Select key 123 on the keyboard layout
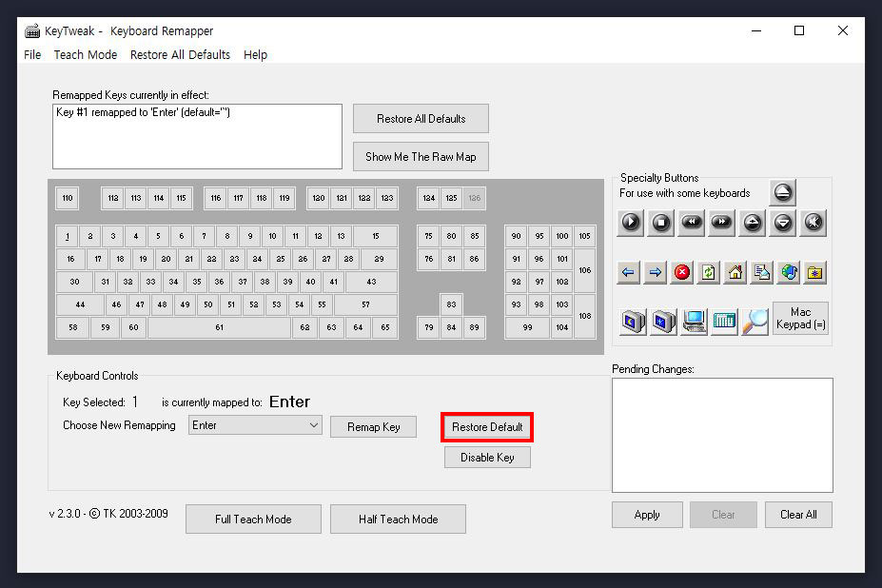 tap(387, 198)
